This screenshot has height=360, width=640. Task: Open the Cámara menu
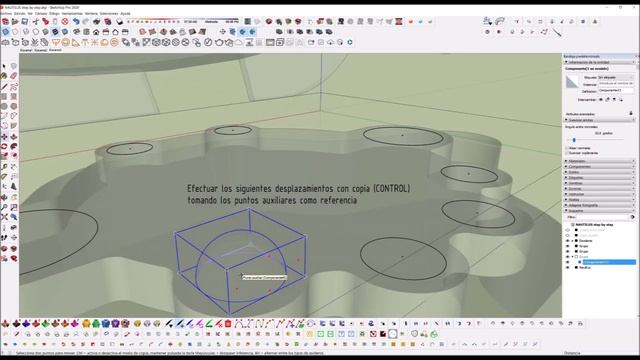(41, 13)
